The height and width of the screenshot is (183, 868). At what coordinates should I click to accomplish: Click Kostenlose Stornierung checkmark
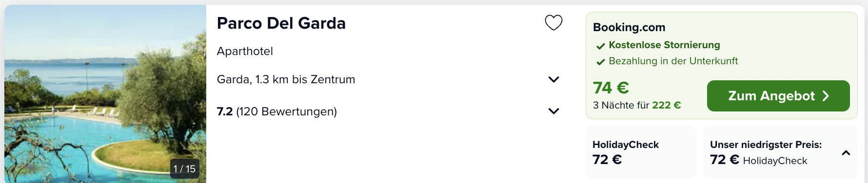pyautogui.click(x=601, y=46)
